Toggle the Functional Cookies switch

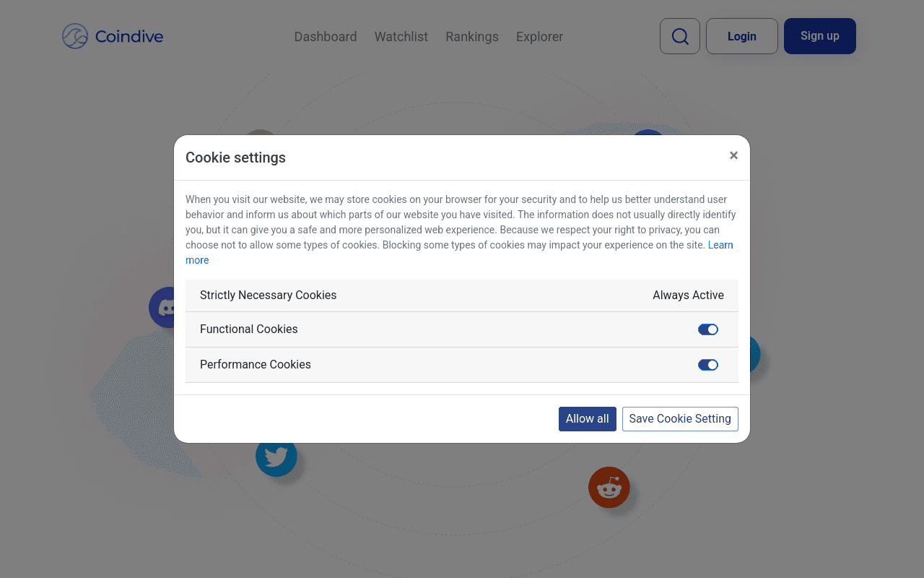(708, 329)
